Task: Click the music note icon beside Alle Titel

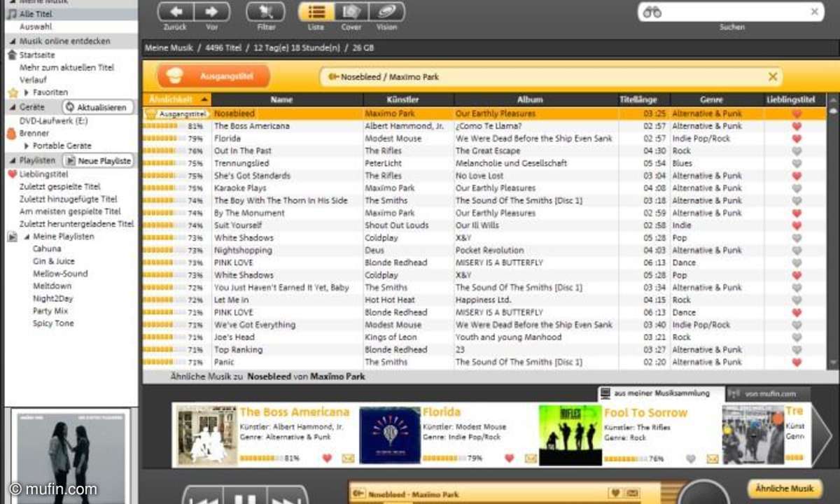Action: coord(12,14)
